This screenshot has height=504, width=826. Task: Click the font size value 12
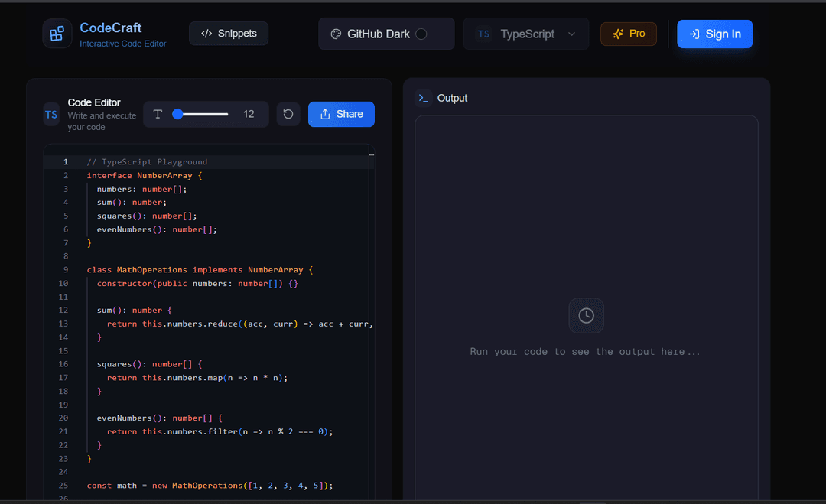click(249, 114)
